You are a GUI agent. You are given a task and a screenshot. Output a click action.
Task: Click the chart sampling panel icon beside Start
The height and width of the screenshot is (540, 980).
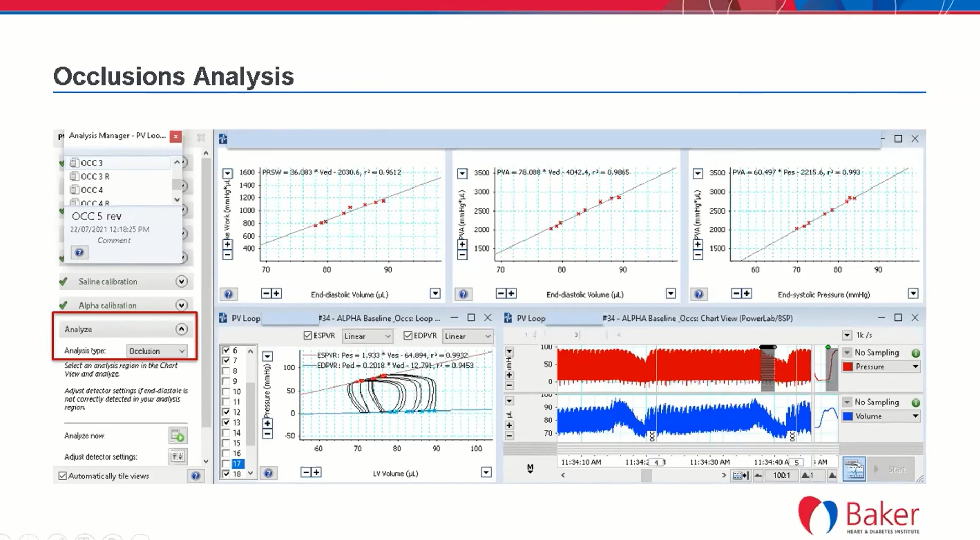854,469
